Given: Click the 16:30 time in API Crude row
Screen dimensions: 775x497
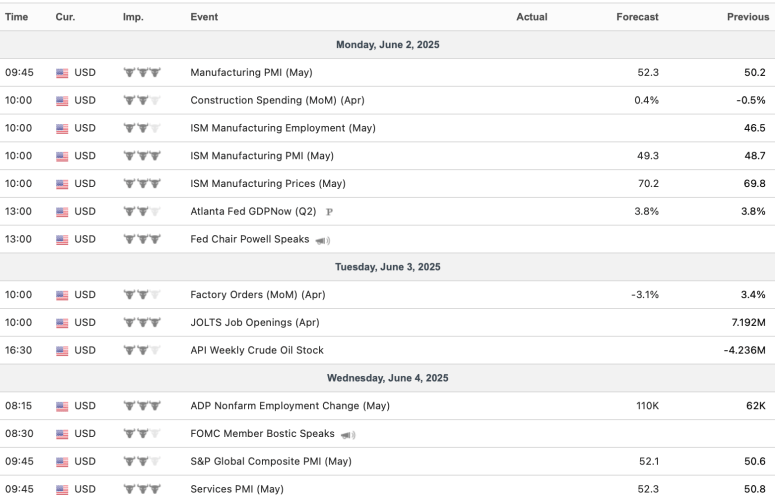Looking at the screenshot, I should pos(18,350).
